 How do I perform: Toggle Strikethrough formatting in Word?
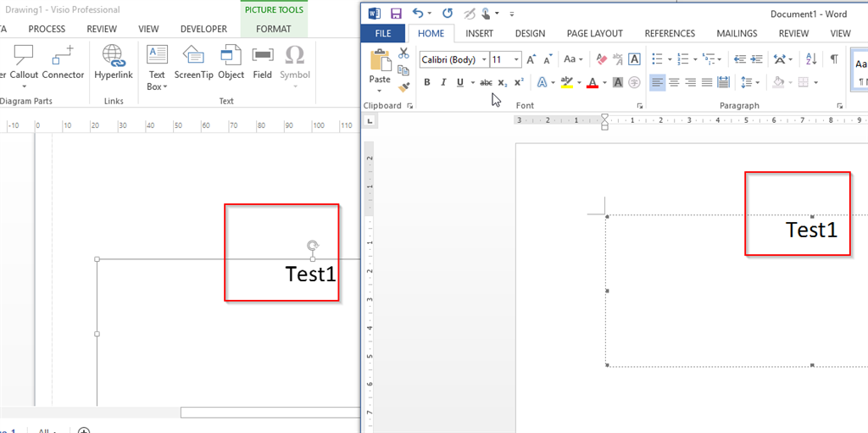pyautogui.click(x=486, y=82)
